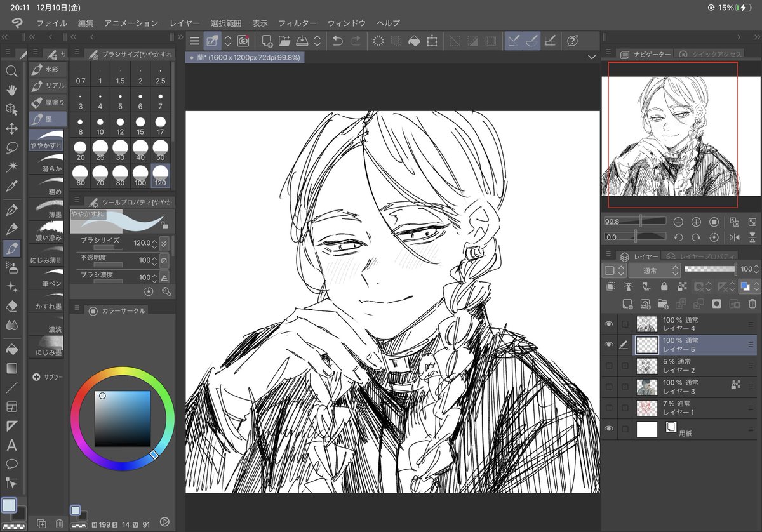This screenshot has width=762, height=532.
Task: Toggle Lock layer icon in Layer panel
Action: tap(664, 286)
